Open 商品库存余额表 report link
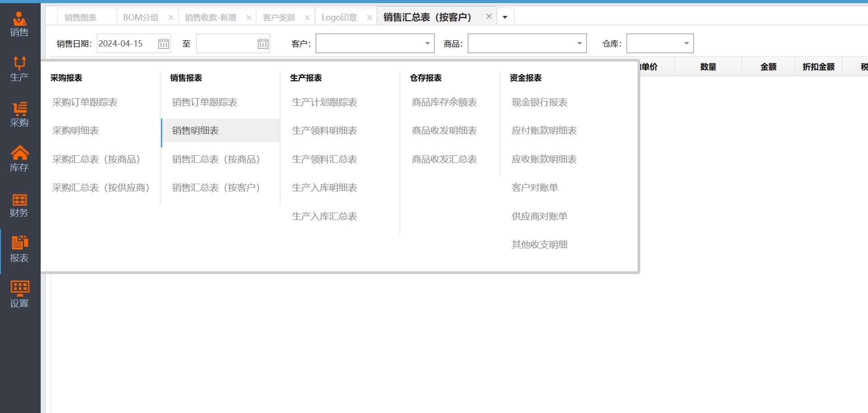This screenshot has width=868, height=413. point(444,102)
